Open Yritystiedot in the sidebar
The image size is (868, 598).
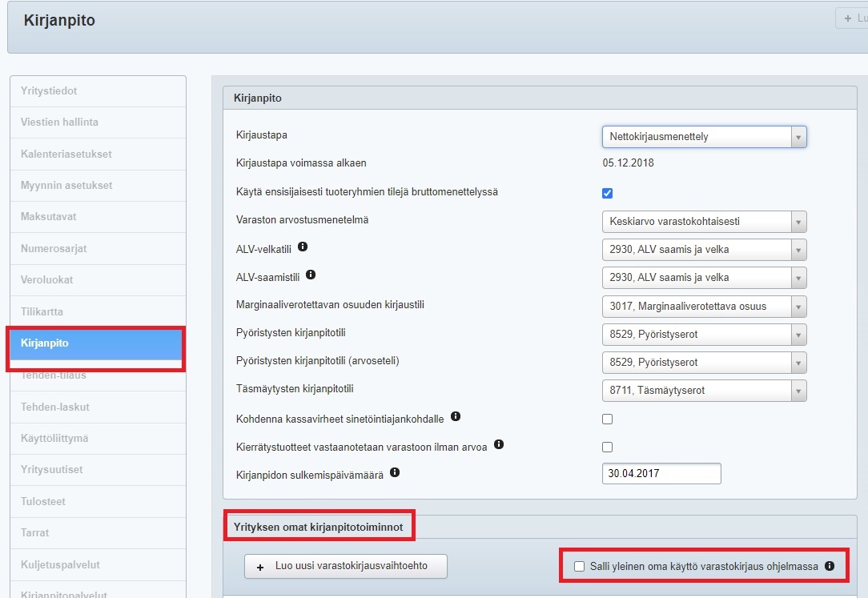point(49,91)
